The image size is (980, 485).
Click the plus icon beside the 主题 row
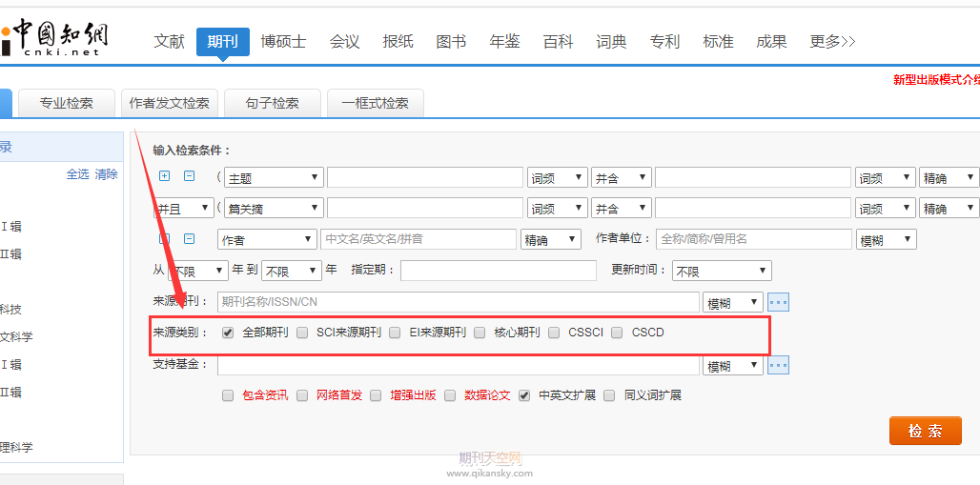click(x=164, y=176)
